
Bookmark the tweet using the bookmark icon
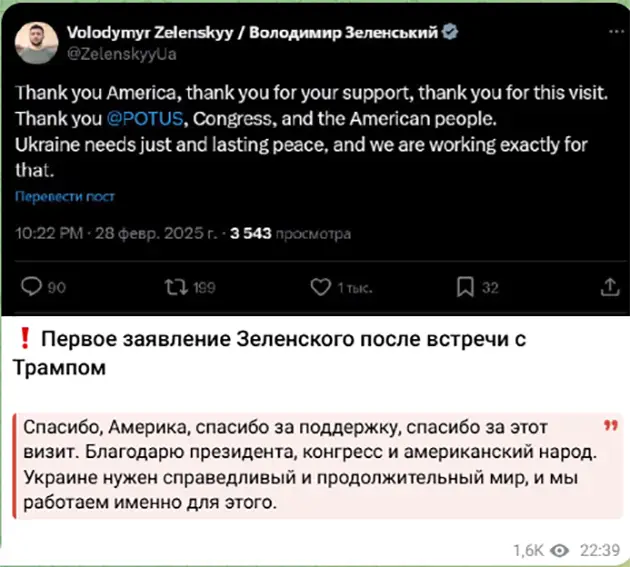tap(465, 288)
